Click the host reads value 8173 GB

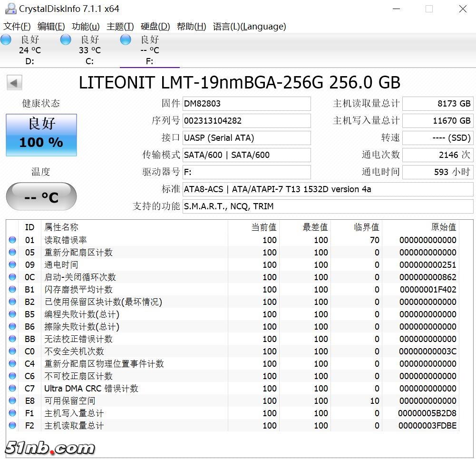(x=438, y=104)
